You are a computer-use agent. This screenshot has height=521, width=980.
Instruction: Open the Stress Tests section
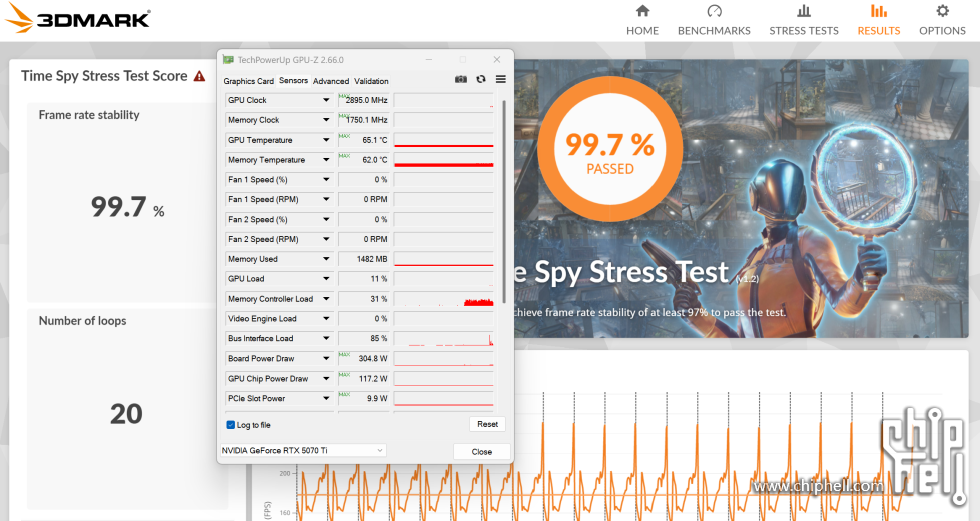803,20
